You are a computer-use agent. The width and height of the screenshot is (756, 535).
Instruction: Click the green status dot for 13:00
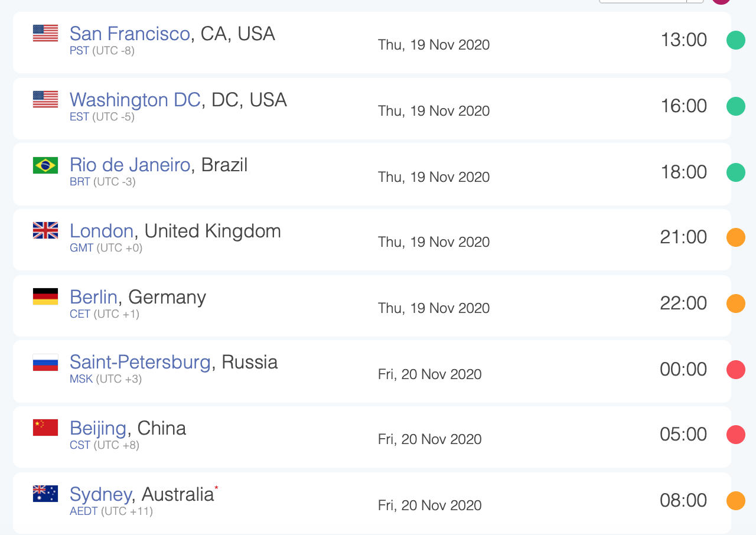(736, 40)
